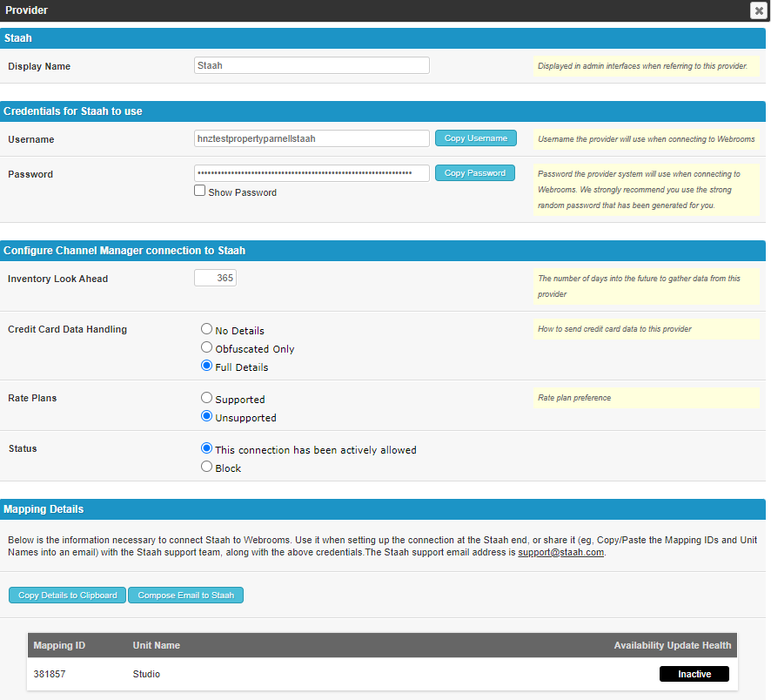This screenshot has width=771, height=700.
Task: Click the Credit Card Data Handling label
Action: pyautogui.click(x=67, y=329)
